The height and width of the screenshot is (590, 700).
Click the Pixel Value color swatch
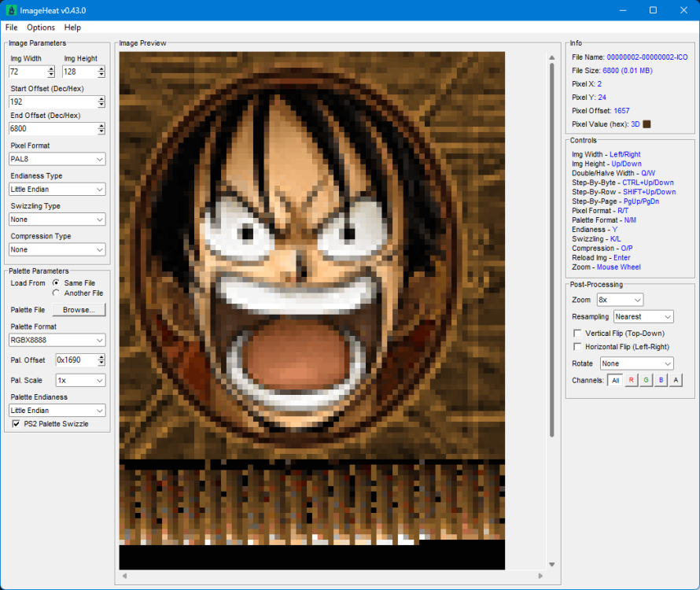point(647,124)
